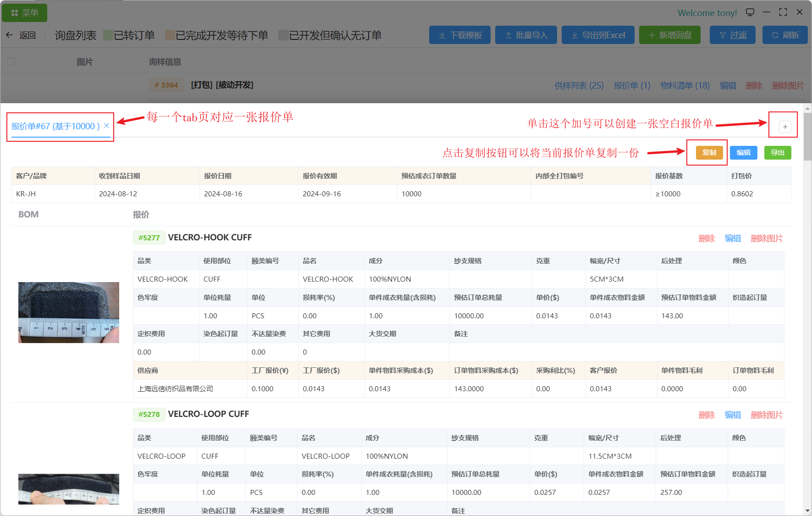
Task: Close the 报价单#67 tab with the X icon
Action: (106, 126)
